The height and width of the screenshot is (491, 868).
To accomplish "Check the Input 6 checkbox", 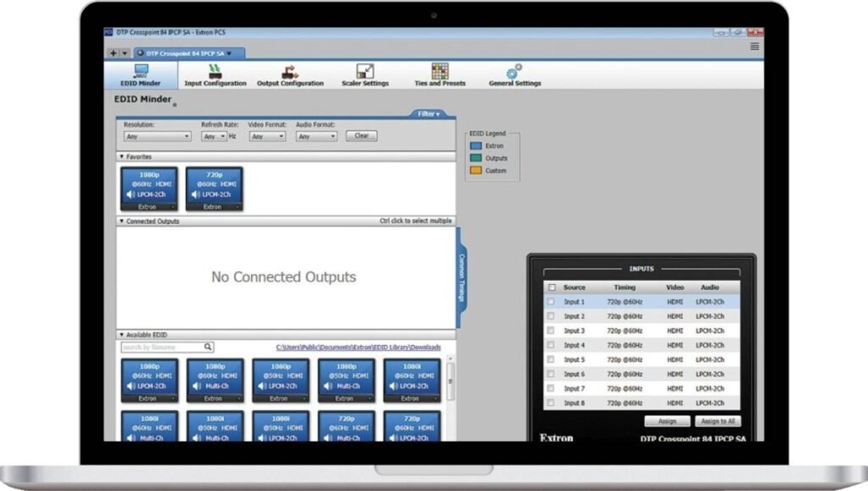I will [550, 374].
